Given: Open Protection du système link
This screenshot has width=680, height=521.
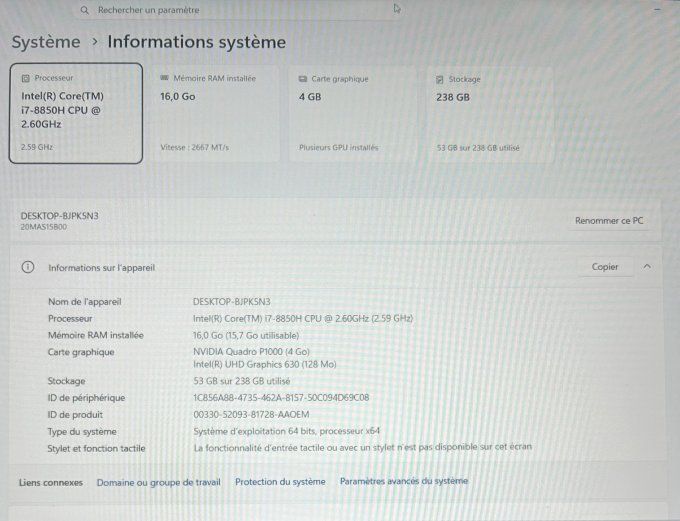Looking at the screenshot, I should [280, 482].
